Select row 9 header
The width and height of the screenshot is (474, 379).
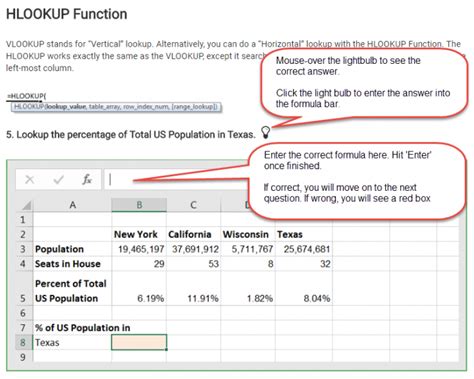click(23, 357)
